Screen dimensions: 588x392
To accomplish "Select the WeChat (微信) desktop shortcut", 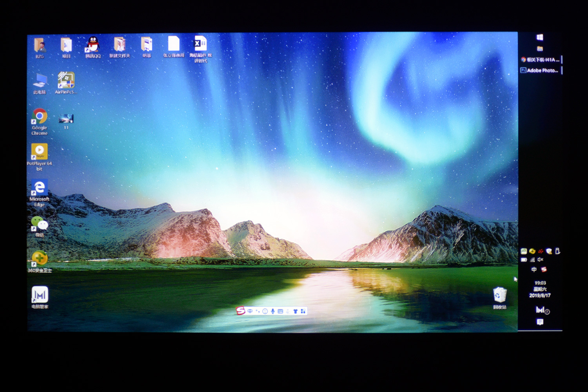I will [39, 224].
